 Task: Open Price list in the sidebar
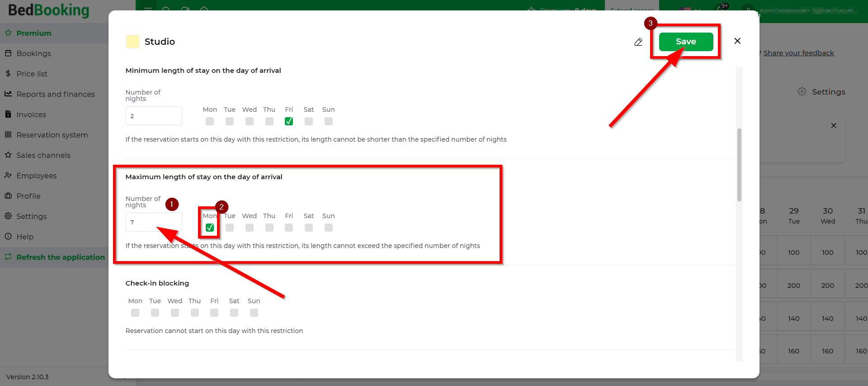coord(54,74)
